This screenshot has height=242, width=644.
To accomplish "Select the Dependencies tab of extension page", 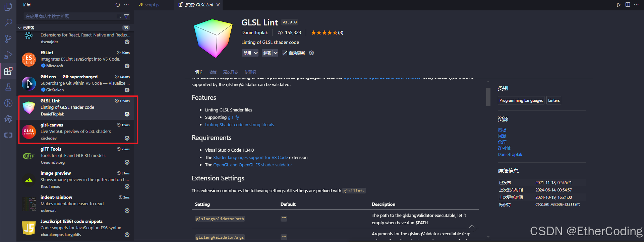I will pyautogui.click(x=250, y=72).
